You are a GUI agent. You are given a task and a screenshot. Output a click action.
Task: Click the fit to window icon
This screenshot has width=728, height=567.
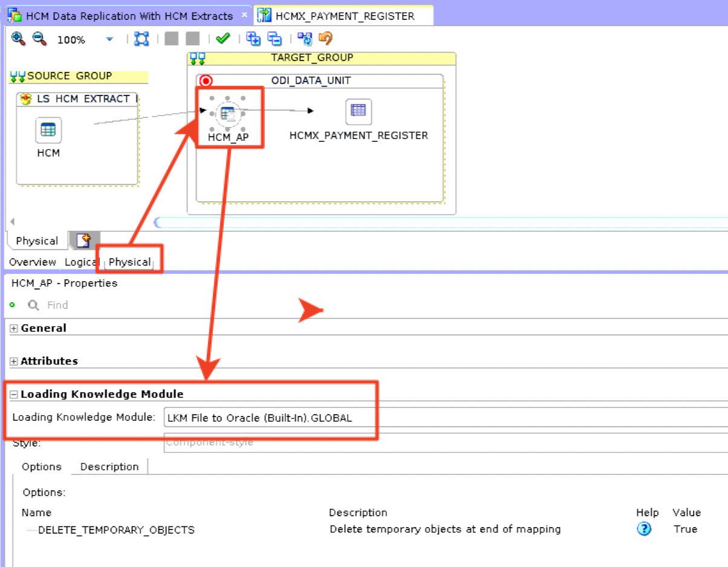click(x=141, y=39)
